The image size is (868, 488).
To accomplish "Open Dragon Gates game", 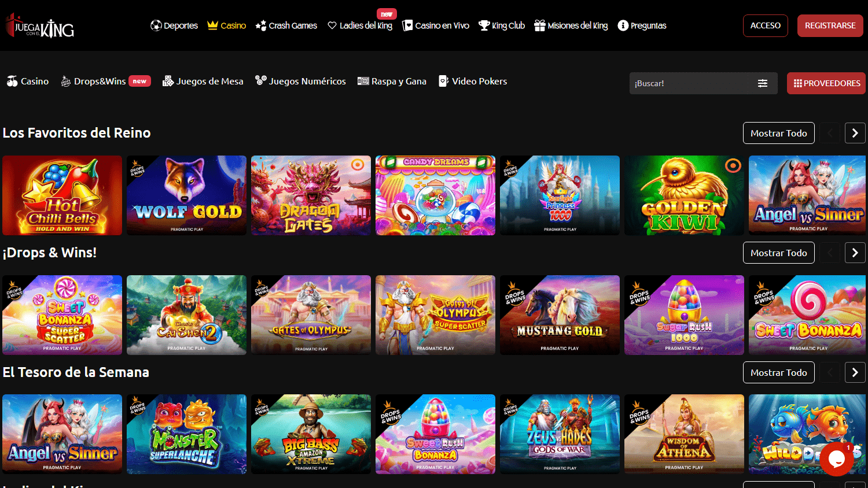I will [x=311, y=195].
